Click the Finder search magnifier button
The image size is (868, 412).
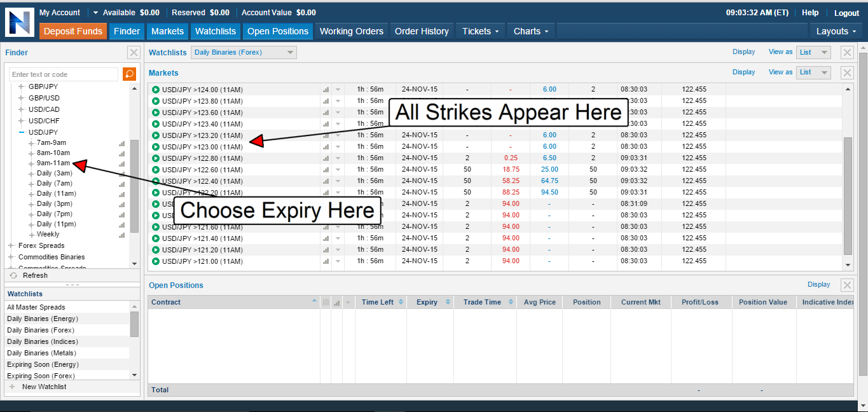tap(129, 74)
